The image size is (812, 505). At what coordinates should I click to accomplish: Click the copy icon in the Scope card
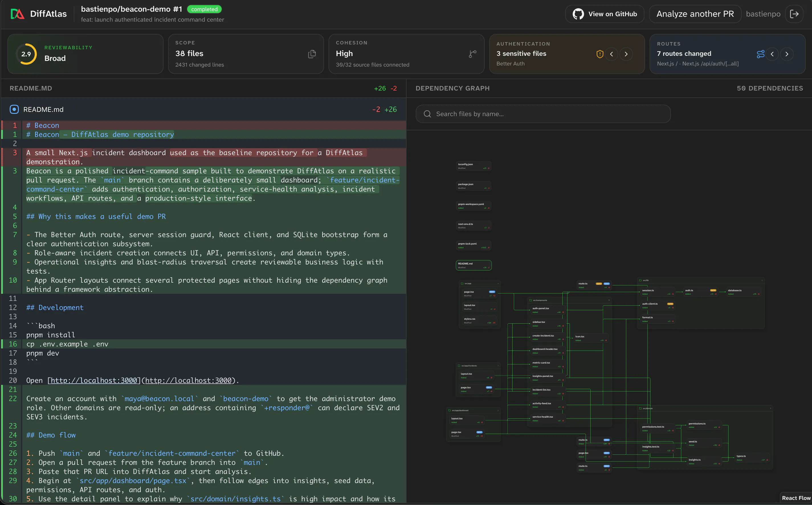[x=312, y=54]
